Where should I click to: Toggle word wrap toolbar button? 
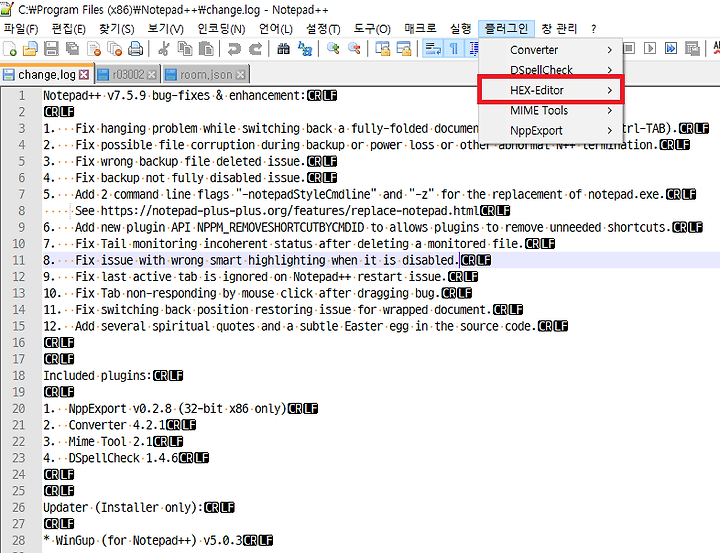click(x=433, y=49)
